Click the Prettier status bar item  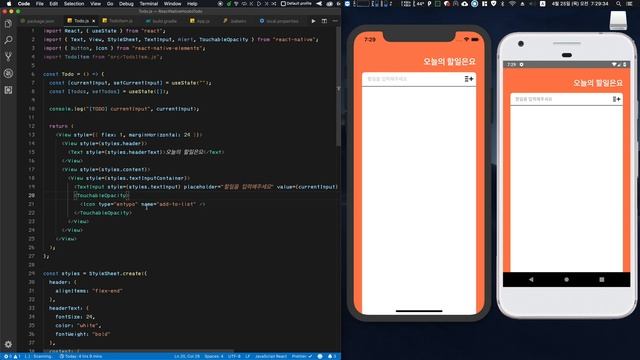tap(302, 356)
